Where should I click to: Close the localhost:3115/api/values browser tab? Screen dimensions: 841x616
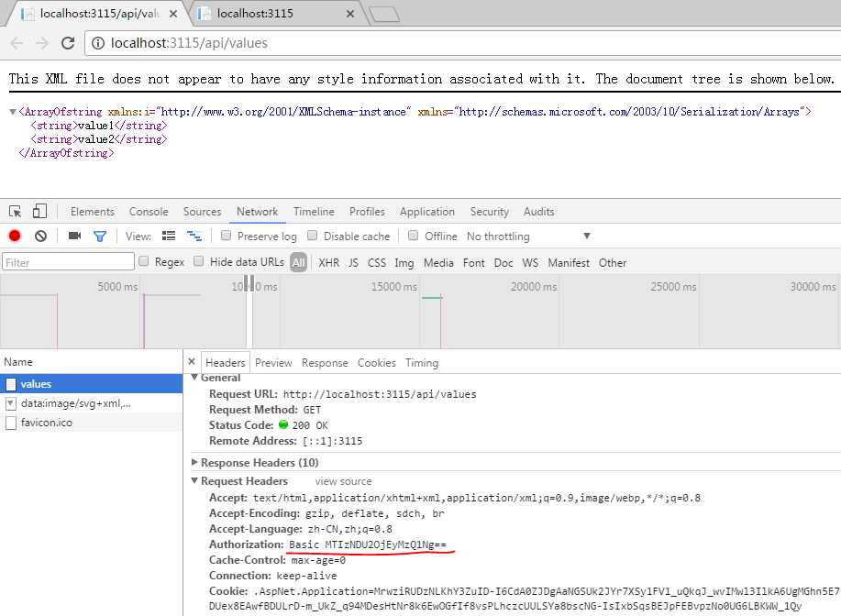173,14
